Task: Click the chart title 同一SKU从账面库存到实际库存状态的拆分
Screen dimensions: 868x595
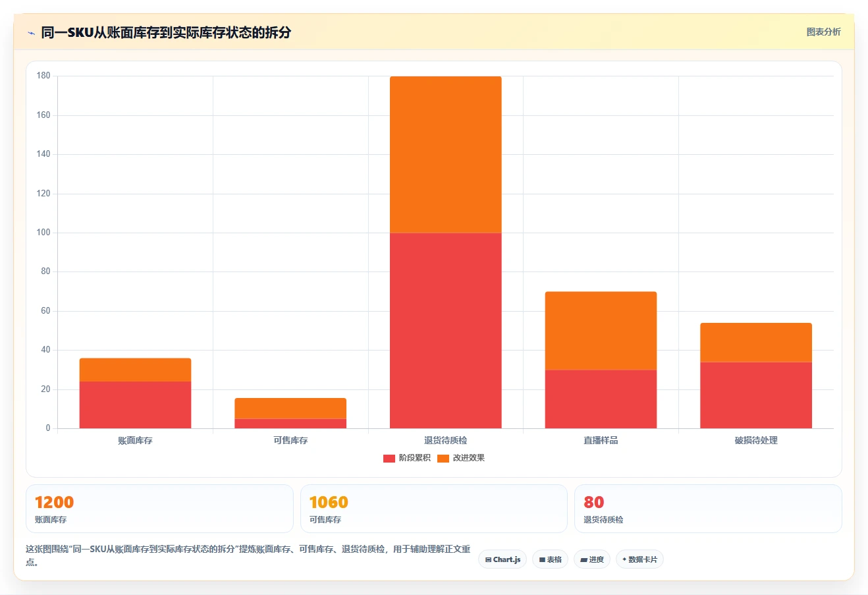Action: [x=166, y=32]
